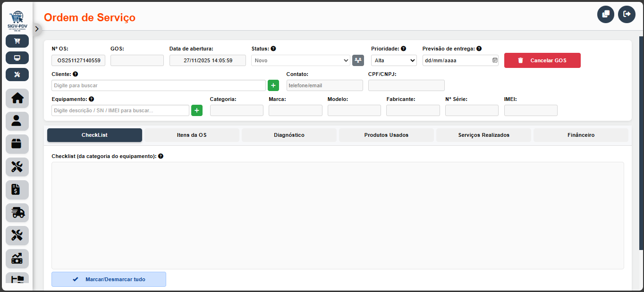
Task: Focus the Cliente search input field
Action: 158,85
